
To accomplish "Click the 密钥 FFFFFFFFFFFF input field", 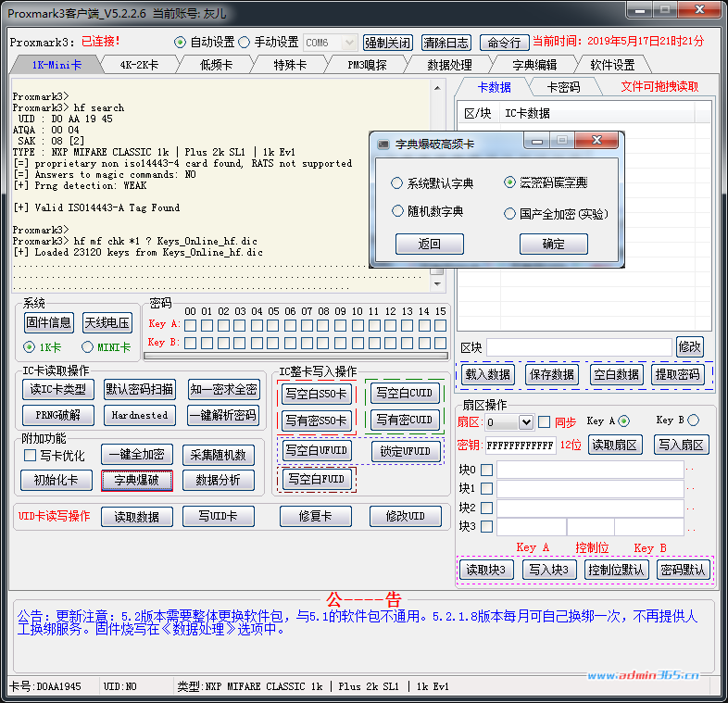I will tap(521, 446).
